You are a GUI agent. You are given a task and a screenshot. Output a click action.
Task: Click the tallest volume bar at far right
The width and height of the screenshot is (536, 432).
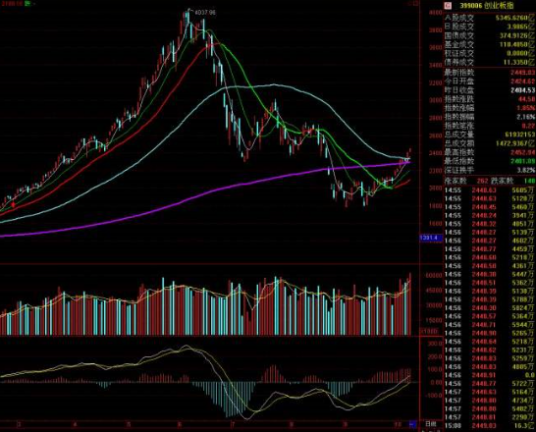click(x=410, y=304)
